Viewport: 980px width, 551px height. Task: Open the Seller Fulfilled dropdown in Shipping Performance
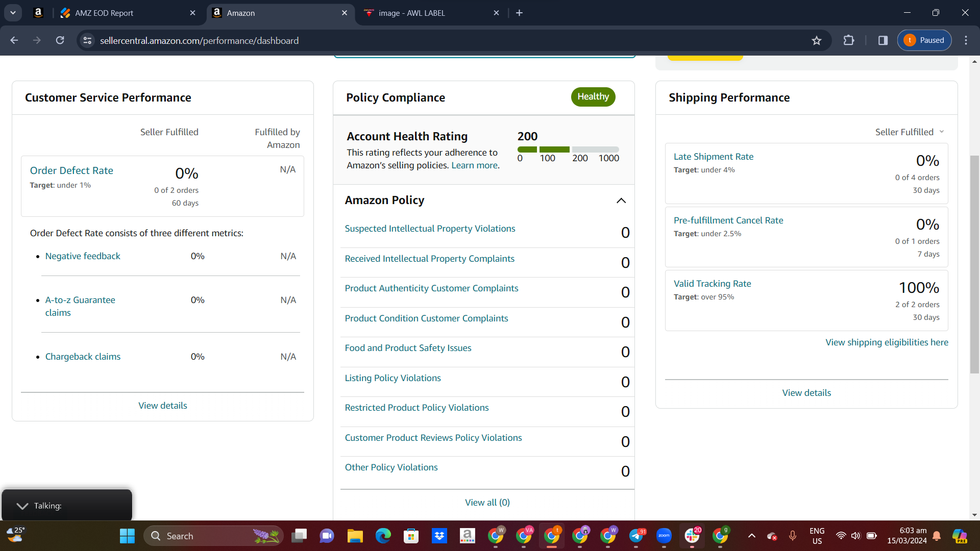pyautogui.click(x=910, y=132)
